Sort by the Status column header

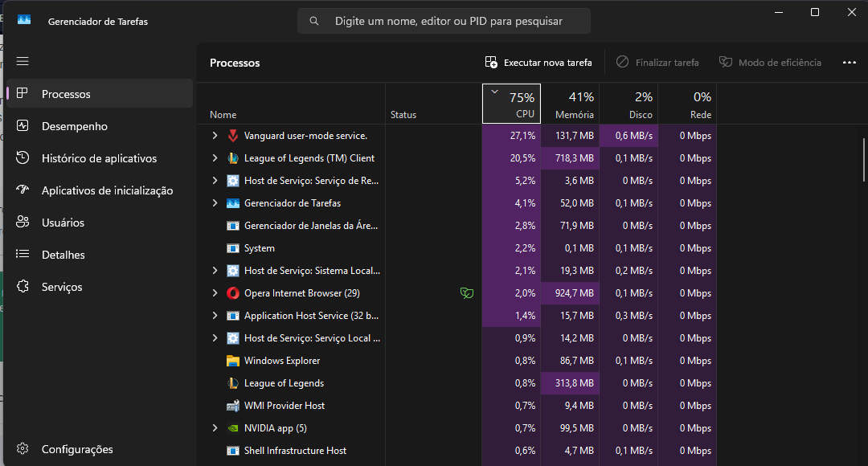pyautogui.click(x=433, y=104)
